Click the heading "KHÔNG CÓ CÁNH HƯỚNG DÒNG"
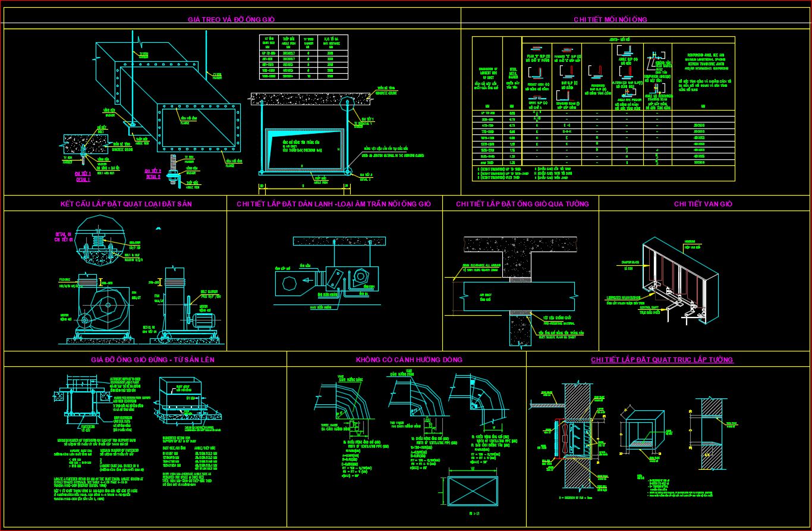The width and height of the screenshot is (812, 531). click(409, 360)
